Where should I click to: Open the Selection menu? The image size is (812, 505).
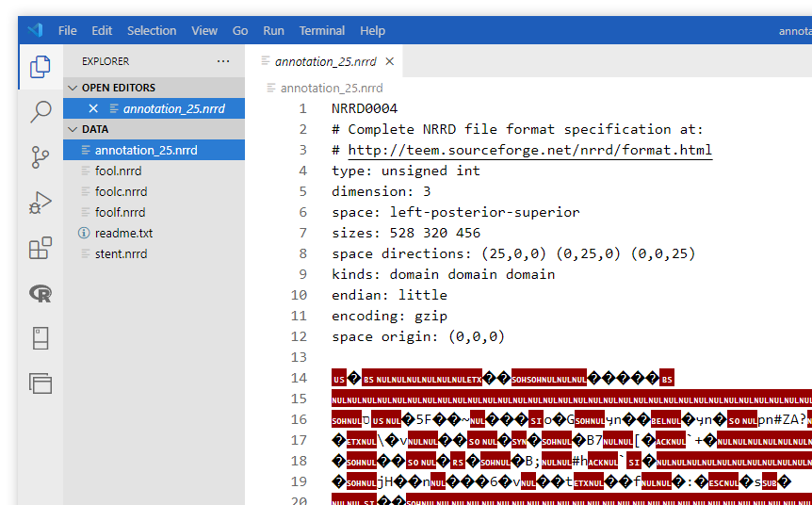152,30
